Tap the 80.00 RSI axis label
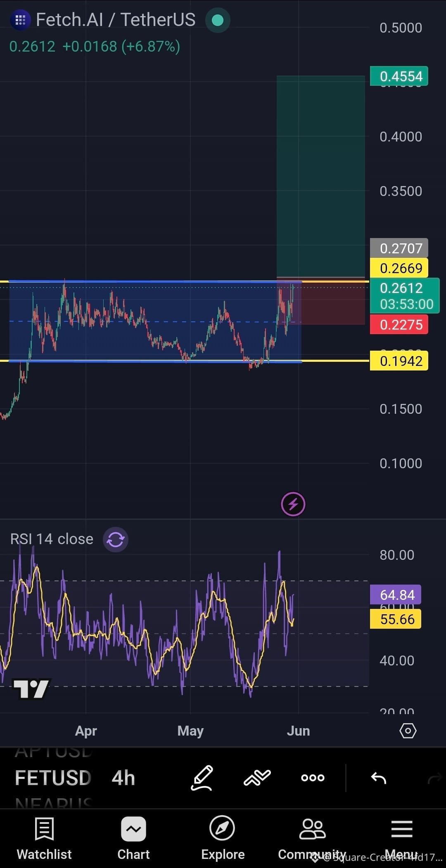The height and width of the screenshot is (868, 446). point(397,555)
